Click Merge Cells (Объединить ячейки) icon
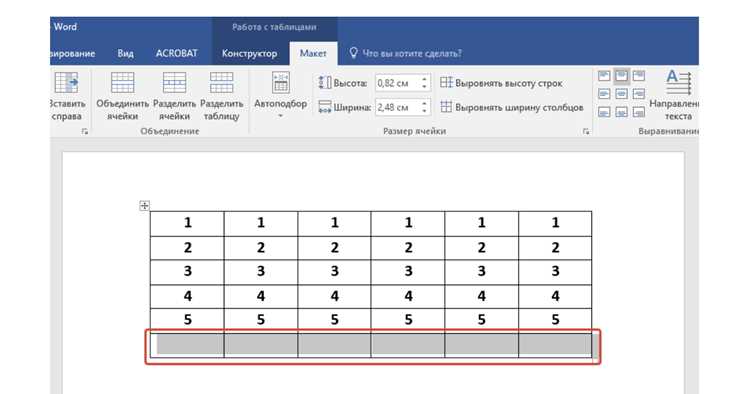This screenshot has width=750, height=394. (x=122, y=82)
